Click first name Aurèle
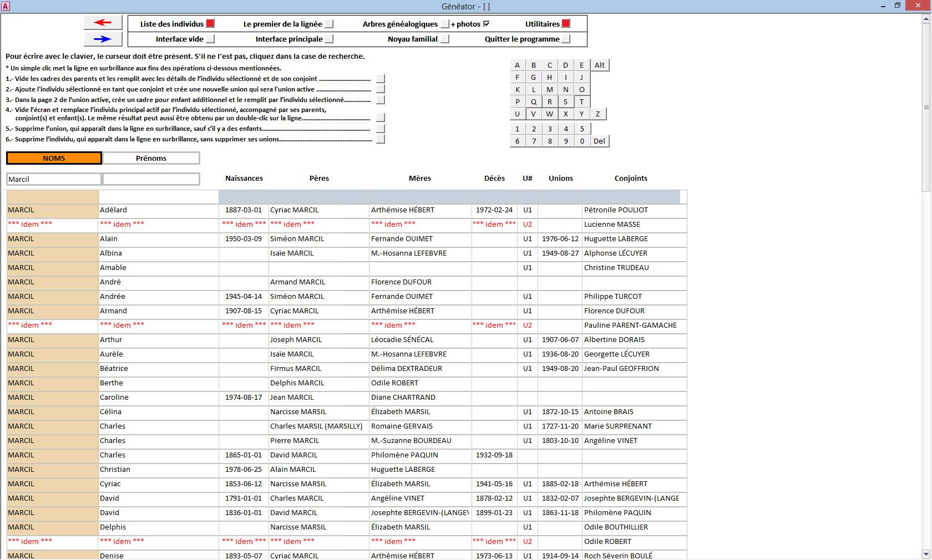 112,354
